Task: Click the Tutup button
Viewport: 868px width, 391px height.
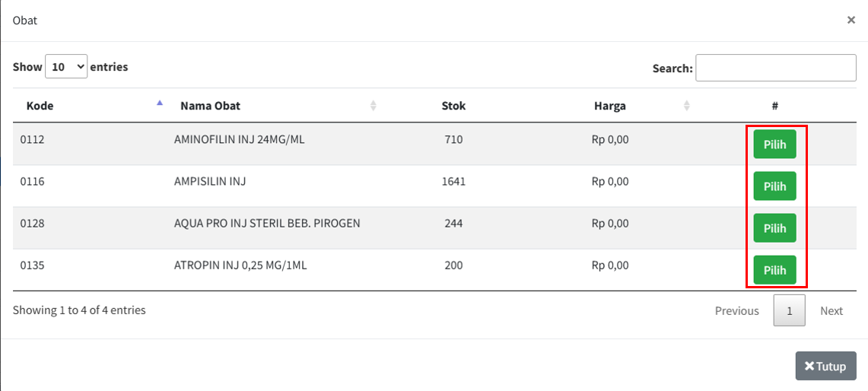Action: click(825, 366)
